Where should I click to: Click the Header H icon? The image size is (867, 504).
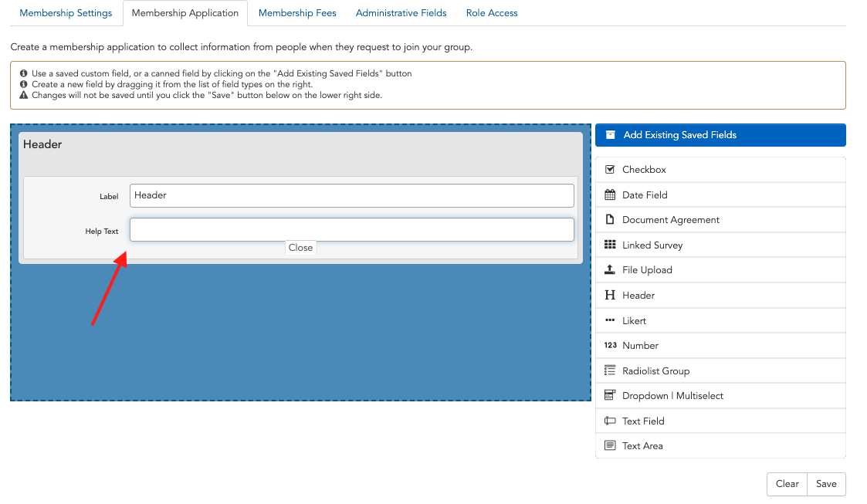(610, 296)
